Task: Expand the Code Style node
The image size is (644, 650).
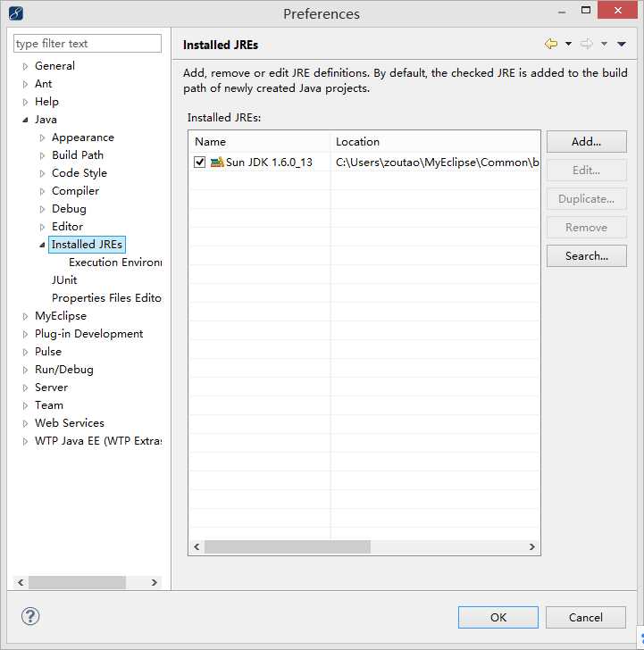Action: [x=42, y=173]
